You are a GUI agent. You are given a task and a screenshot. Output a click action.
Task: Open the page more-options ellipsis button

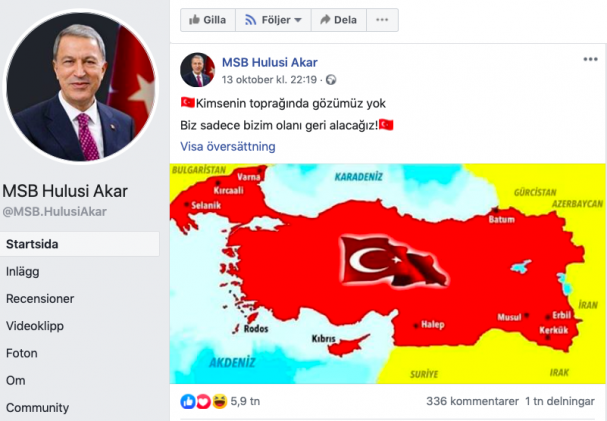pos(382,20)
